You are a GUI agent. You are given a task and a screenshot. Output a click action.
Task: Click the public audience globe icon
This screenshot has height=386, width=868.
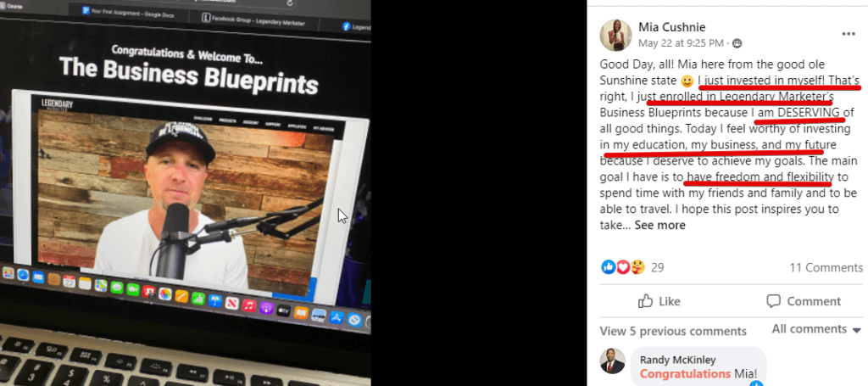click(737, 43)
